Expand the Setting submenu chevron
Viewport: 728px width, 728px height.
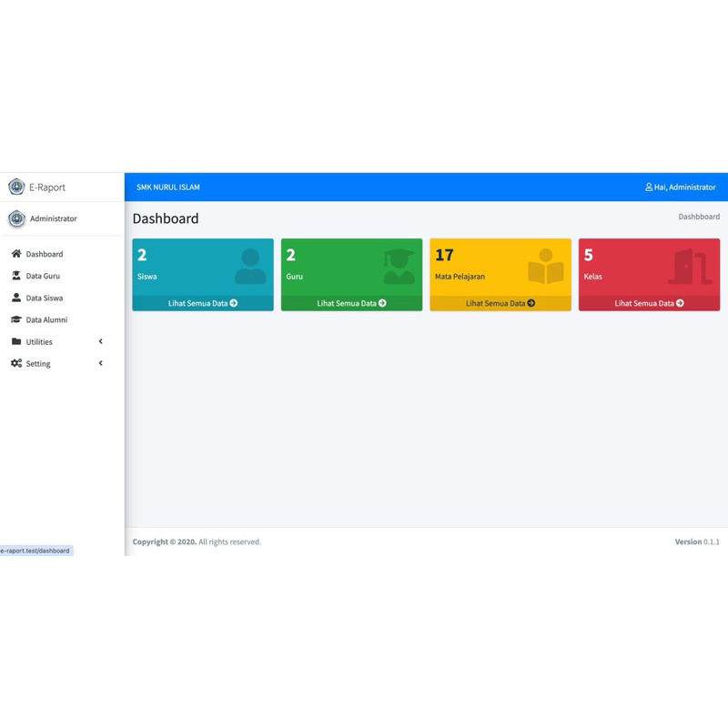coord(101,363)
